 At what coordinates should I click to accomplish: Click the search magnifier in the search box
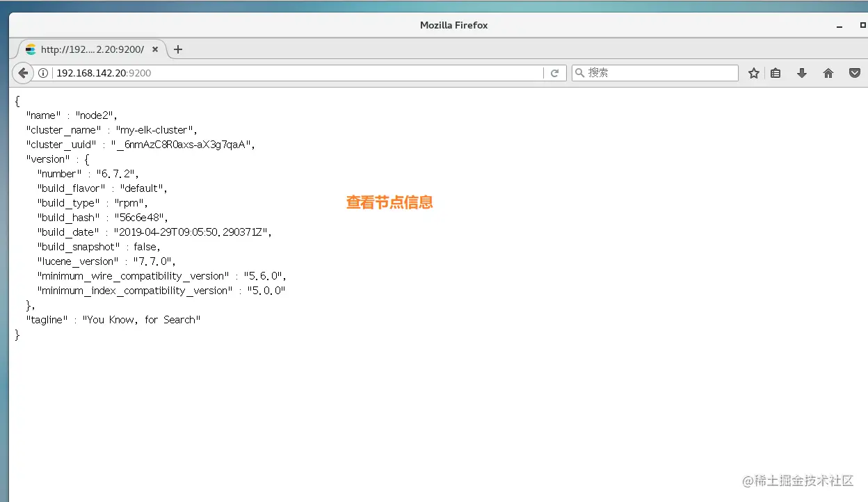coord(581,72)
